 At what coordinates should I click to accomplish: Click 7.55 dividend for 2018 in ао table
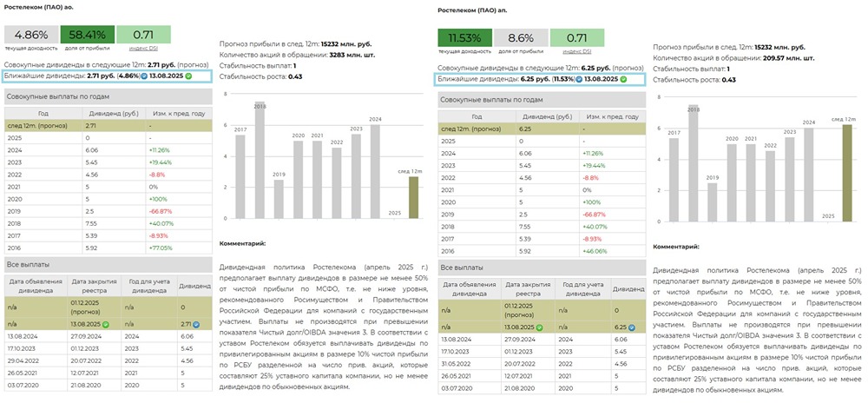tap(91, 223)
